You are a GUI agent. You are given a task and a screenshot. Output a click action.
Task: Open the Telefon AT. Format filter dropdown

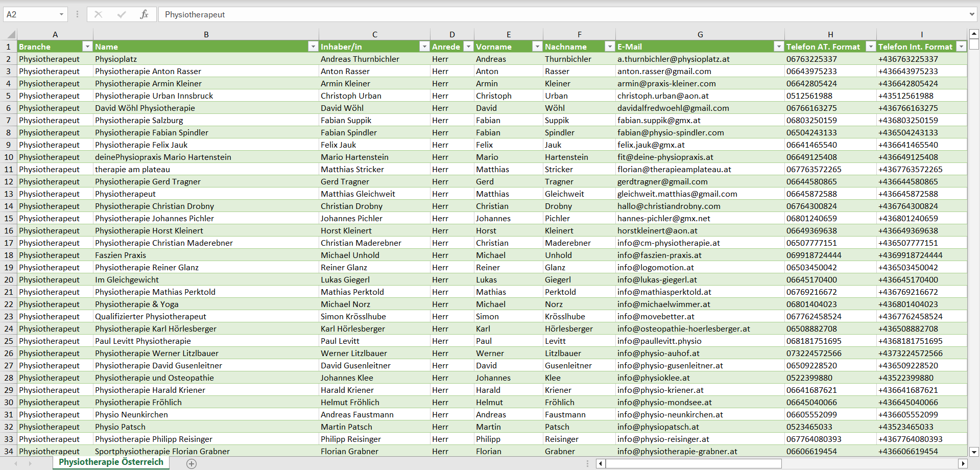870,46
